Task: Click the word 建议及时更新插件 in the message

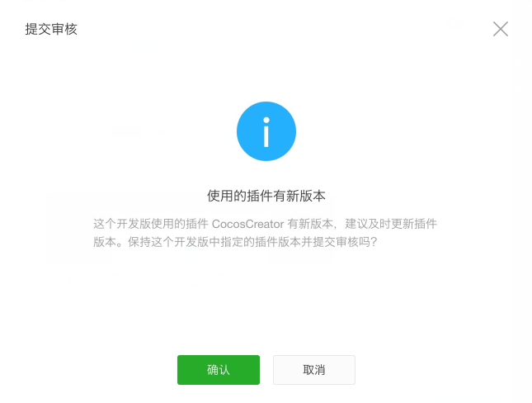Action: point(391,224)
